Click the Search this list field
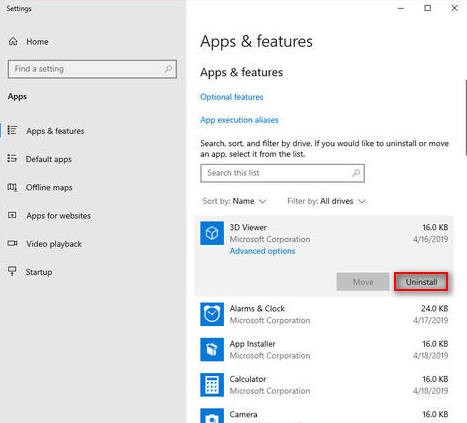The width and height of the screenshot is (467, 423). (282, 173)
